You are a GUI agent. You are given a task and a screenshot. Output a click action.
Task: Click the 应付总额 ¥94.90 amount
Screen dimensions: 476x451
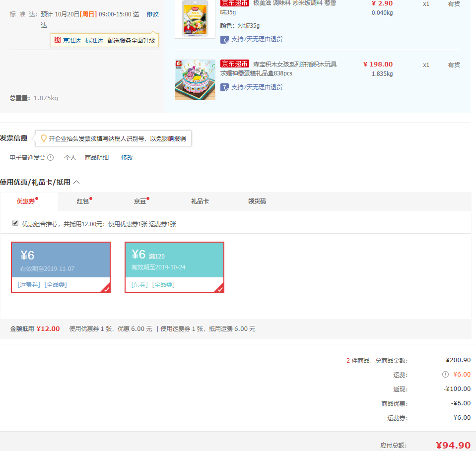(453, 445)
